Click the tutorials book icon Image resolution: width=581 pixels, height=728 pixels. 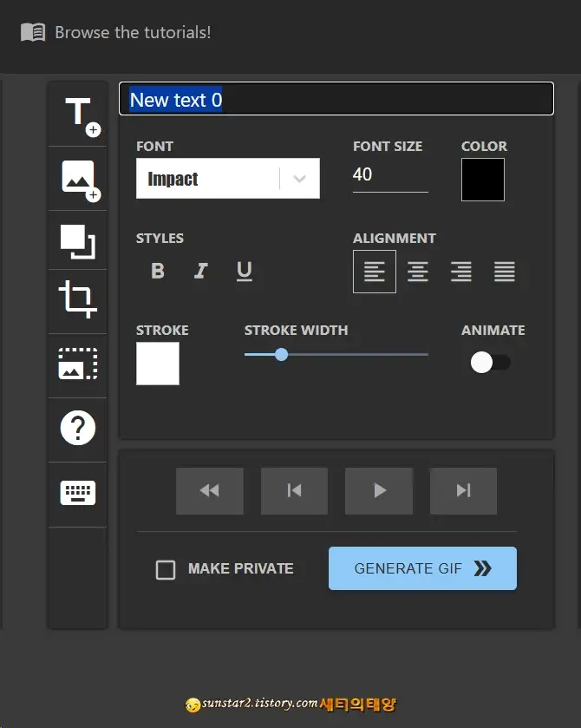pos(33,32)
